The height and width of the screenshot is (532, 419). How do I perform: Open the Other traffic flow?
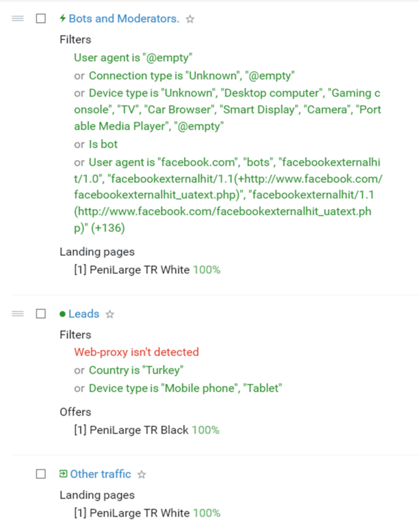101,474
